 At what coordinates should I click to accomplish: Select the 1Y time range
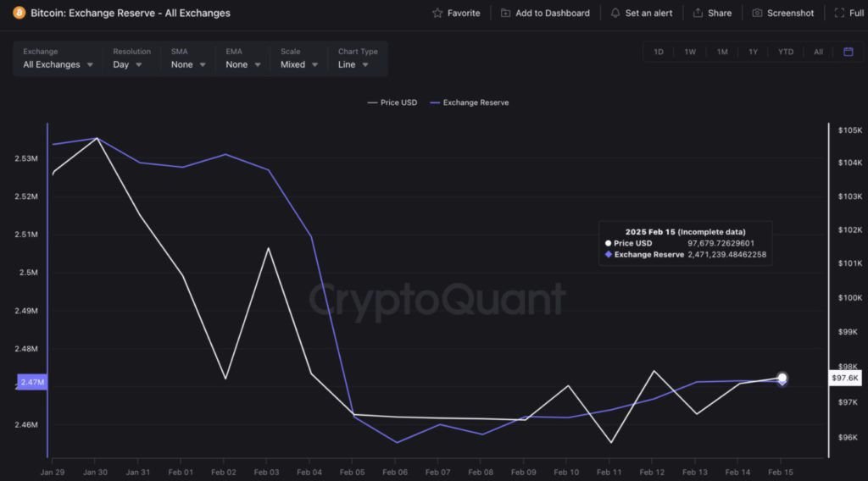pyautogui.click(x=753, y=52)
